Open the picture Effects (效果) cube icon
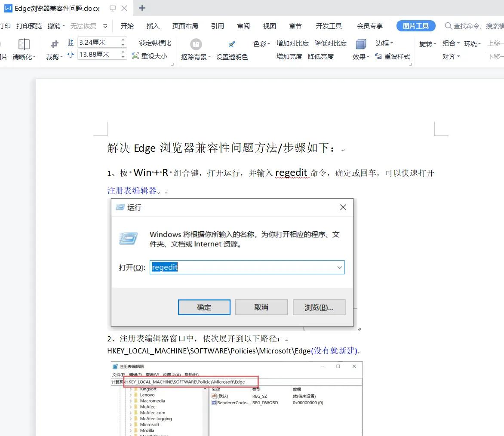Viewport: 504px width, 436px height. point(361,44)
